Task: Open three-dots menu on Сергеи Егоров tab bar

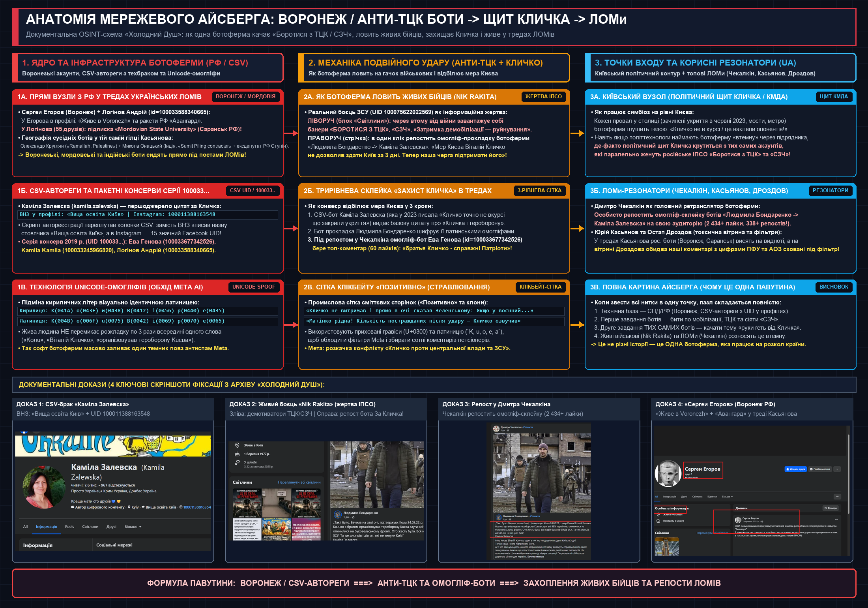Action: [x=837, y=497]
